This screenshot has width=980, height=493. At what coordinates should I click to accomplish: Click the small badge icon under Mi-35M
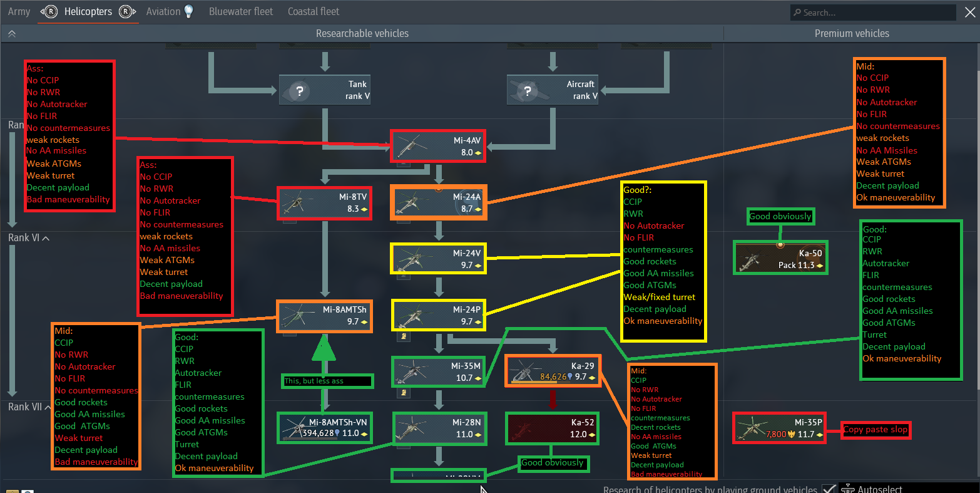coord(404,393)
